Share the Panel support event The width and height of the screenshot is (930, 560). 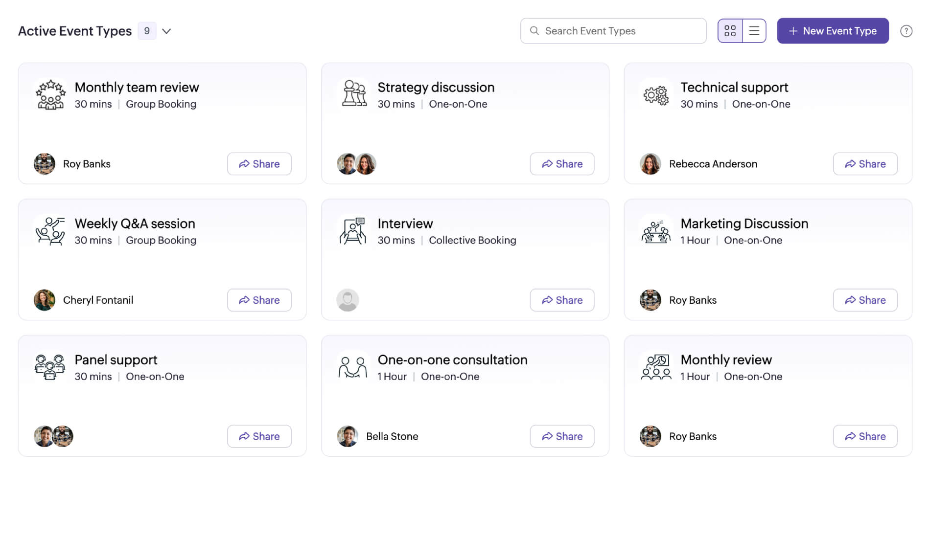[259, 436]
